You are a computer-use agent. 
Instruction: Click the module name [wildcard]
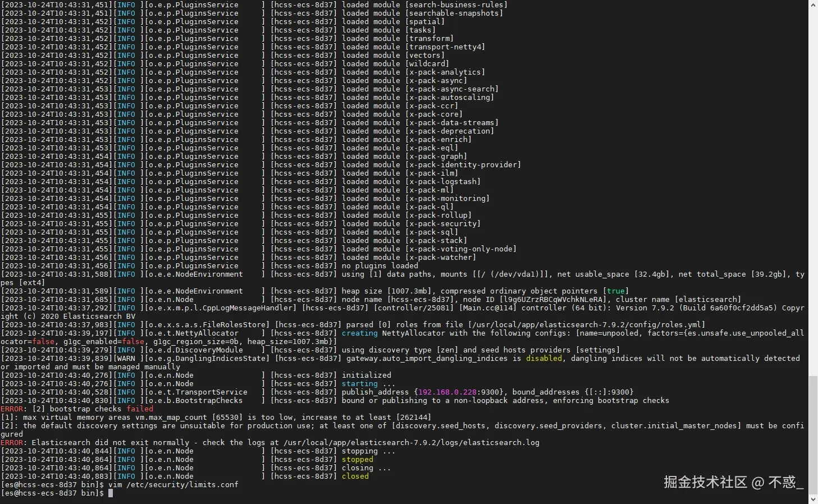click(x=427, y=64)
